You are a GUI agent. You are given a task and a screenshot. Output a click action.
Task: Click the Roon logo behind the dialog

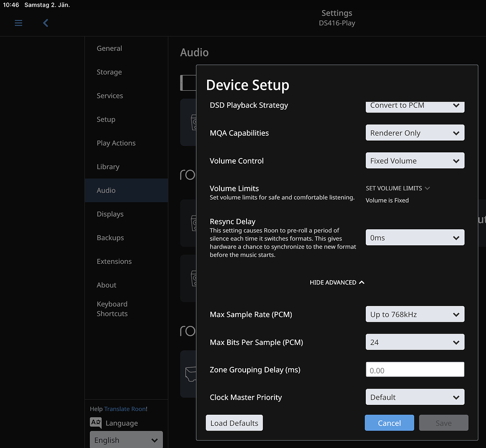(x=187, y=175)
